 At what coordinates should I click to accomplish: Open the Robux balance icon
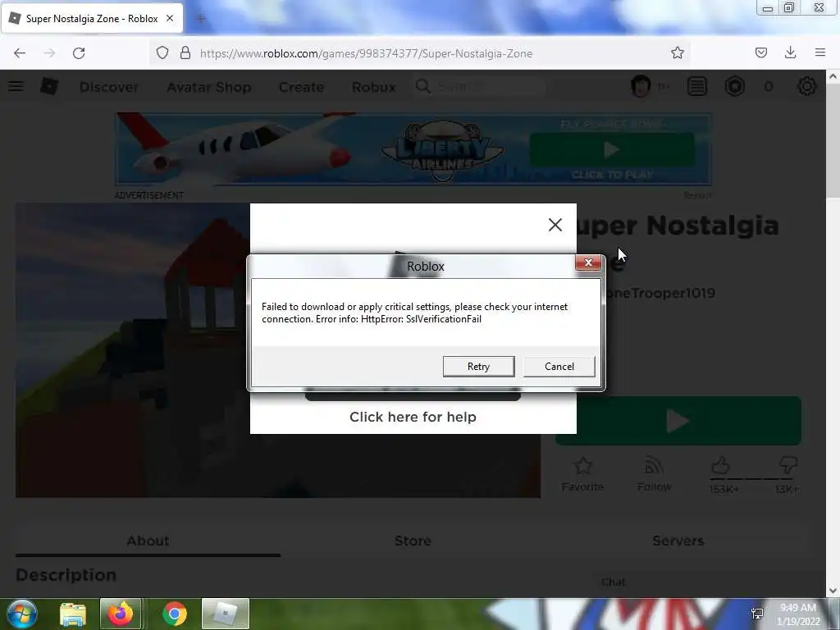(734, 86)
